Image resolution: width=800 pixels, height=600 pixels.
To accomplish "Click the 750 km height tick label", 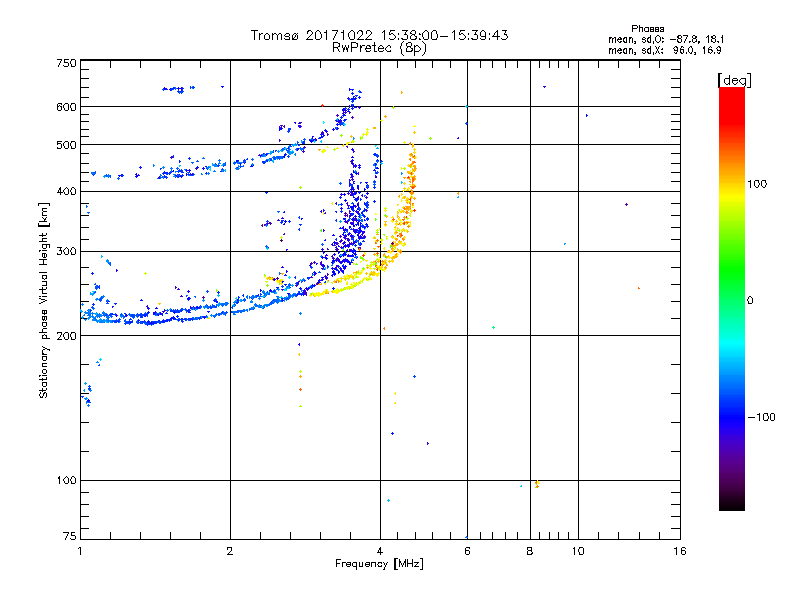I will 66,63.
